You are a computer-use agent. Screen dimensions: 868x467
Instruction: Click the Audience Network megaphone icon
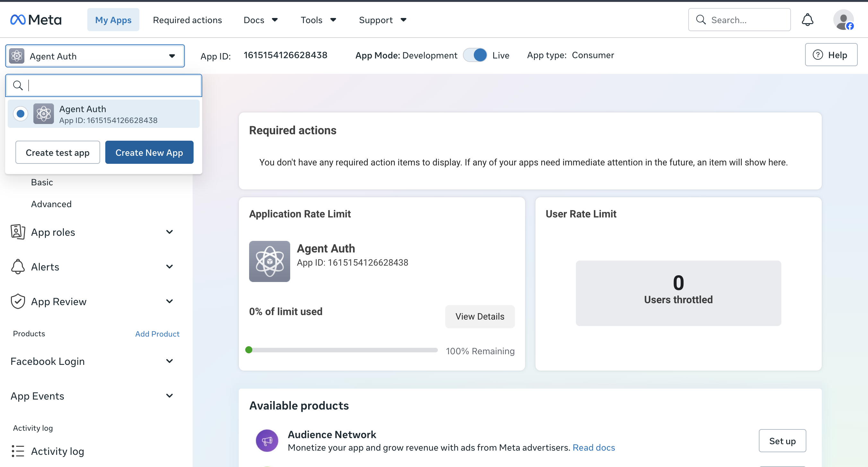point(267,441)
